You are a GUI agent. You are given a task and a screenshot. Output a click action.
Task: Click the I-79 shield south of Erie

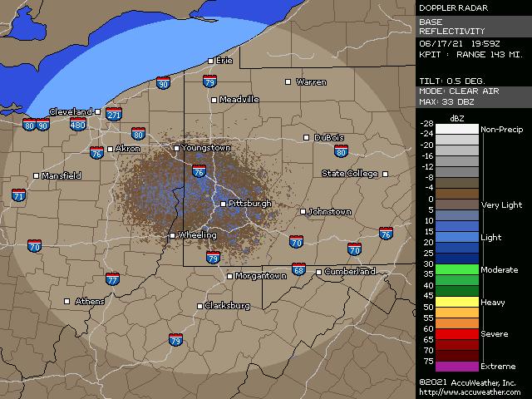point(210,82)
